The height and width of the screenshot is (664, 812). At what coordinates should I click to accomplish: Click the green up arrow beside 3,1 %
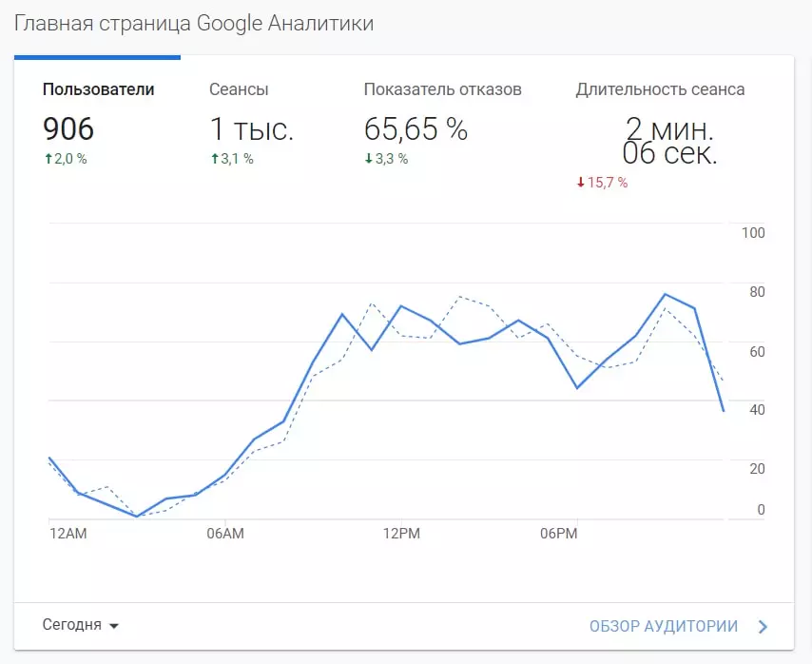point(214,159)
